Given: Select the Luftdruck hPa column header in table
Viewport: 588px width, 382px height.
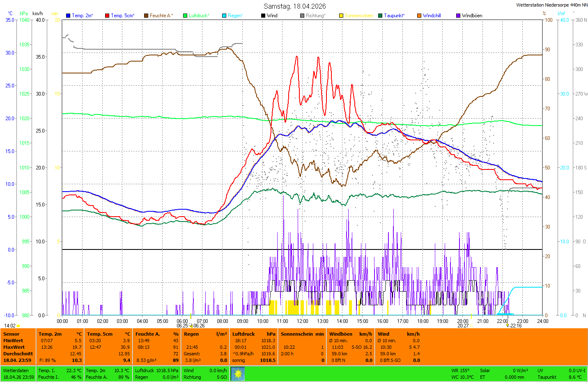Looking at the screenshot, I should click(253, 334).
